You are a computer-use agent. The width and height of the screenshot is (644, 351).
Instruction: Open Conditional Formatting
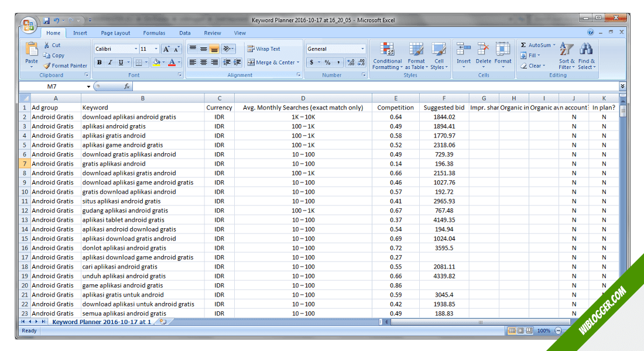[x=388, y=56]
